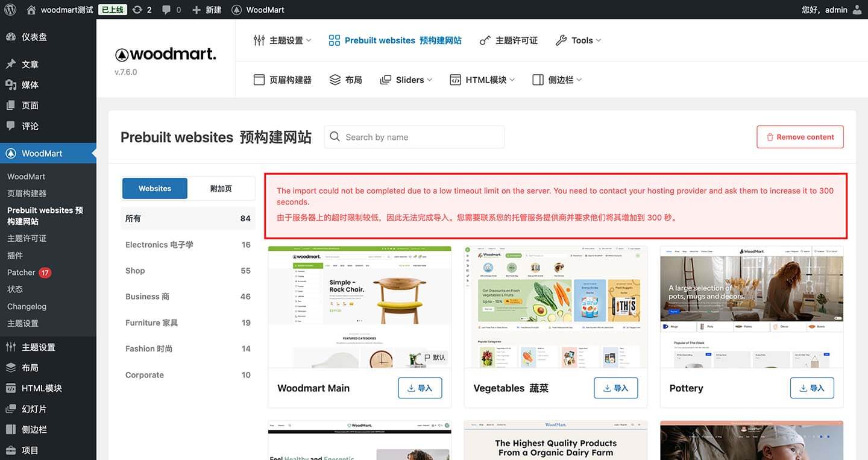Filter by Electronics 电子学 category
Screen dimensions: 868x460
[188, 245]
